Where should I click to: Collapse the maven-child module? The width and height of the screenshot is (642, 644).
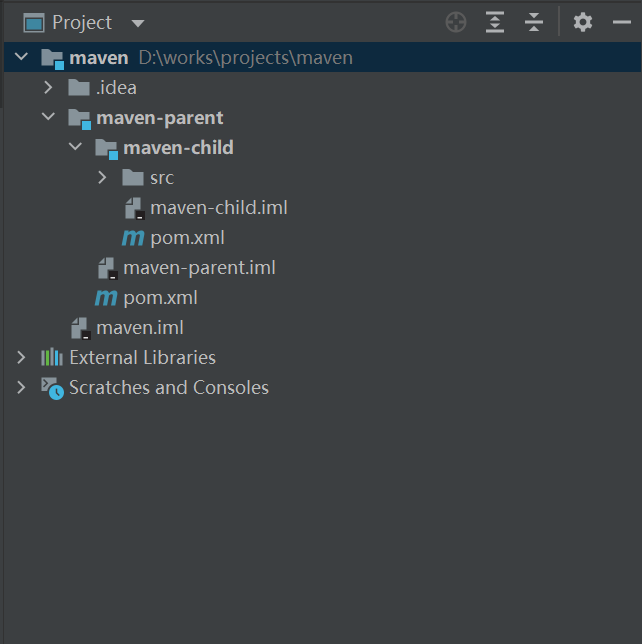click(75, 148)
